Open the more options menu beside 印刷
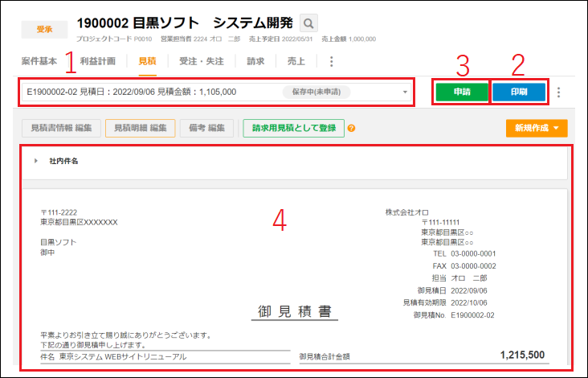This screenshot has height=378, width=588. (559, 92)
